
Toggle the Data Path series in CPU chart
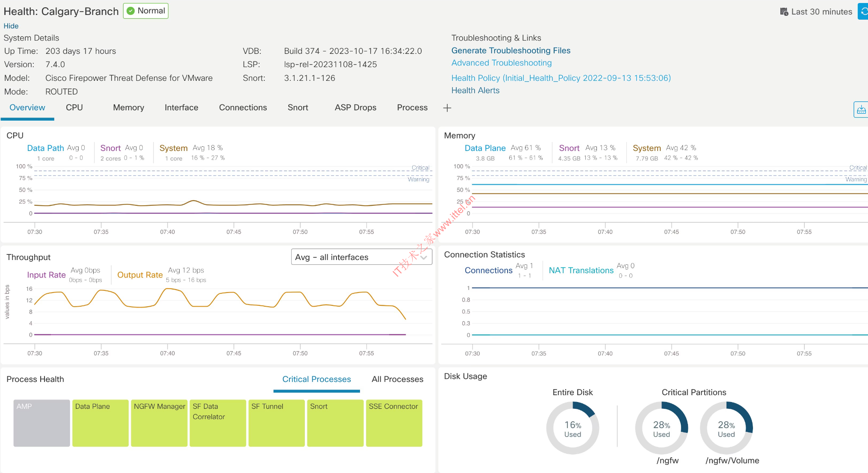tap(45, 148)
